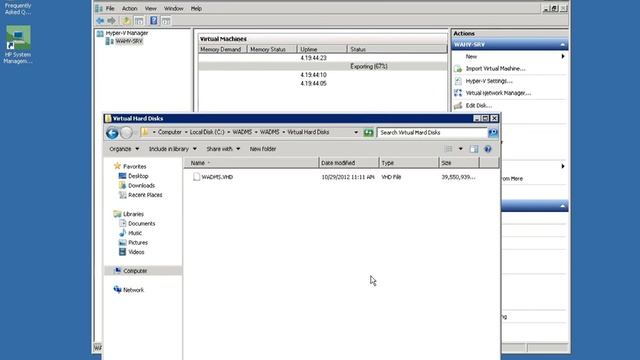The width and height of the screenshot is (640, 360).
Task: Open the Window menu
Action: tap(173, 8)
